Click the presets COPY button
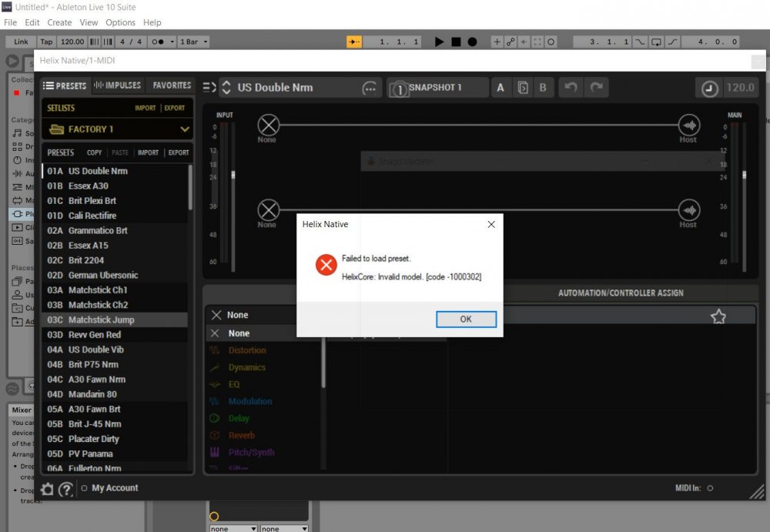The image size is (770, 532). (x=94, y=152)
